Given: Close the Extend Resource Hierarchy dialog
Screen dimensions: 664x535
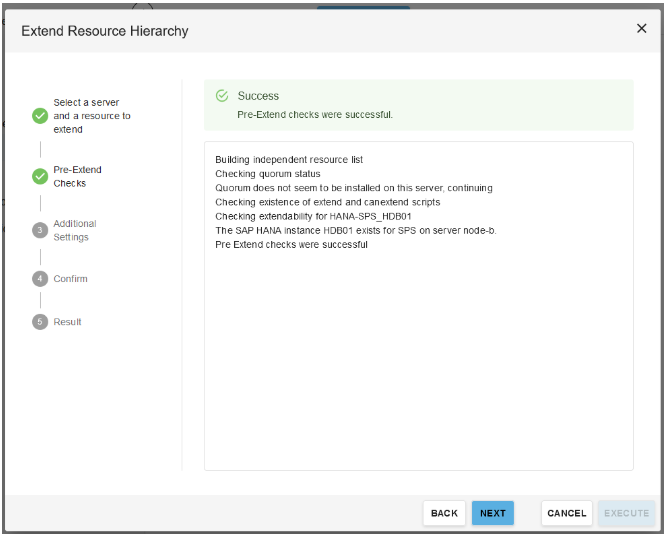Looking at the screenshot, I should point(641,29).
